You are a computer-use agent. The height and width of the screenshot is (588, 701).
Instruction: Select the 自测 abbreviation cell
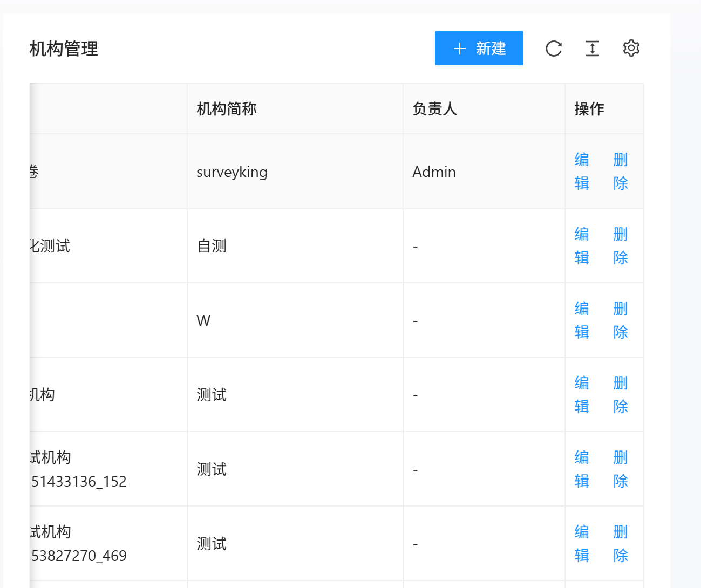coord(295,245)
